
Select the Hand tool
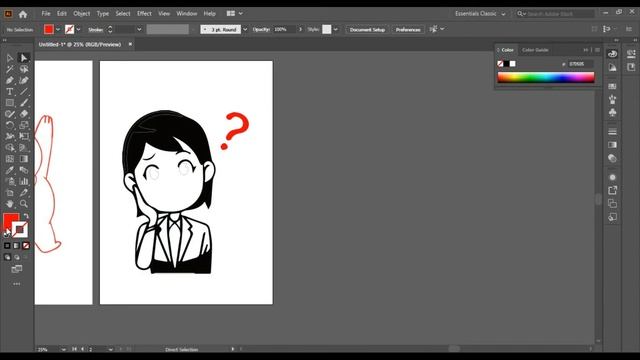pyautogui.click(x=10, y=204)
